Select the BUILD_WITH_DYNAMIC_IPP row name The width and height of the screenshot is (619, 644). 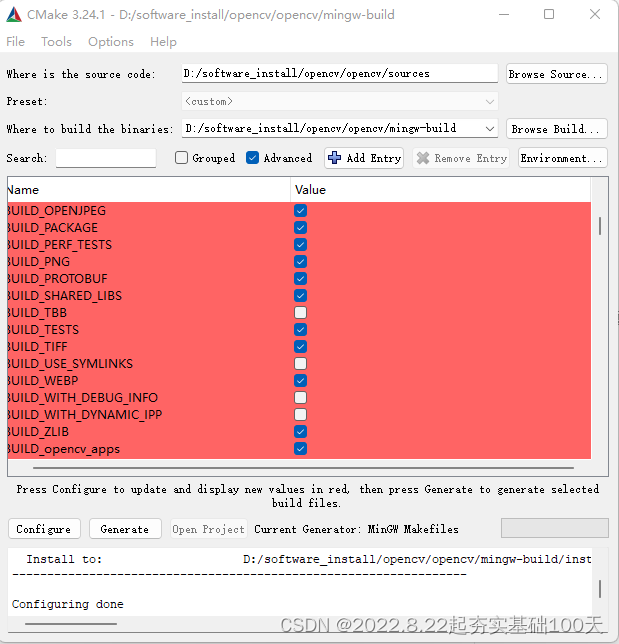[x=85, y=415]
